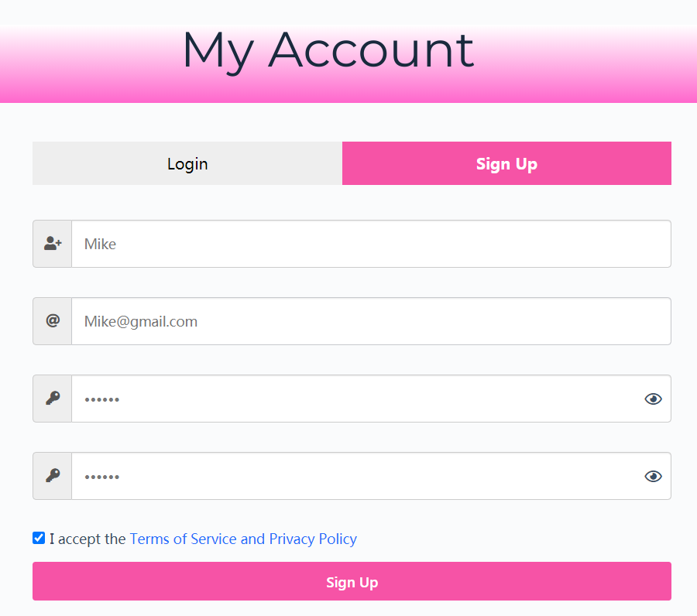Select the Sign Up tab at top
Viewport: 697px width, 616px height.
pos(506,163)
